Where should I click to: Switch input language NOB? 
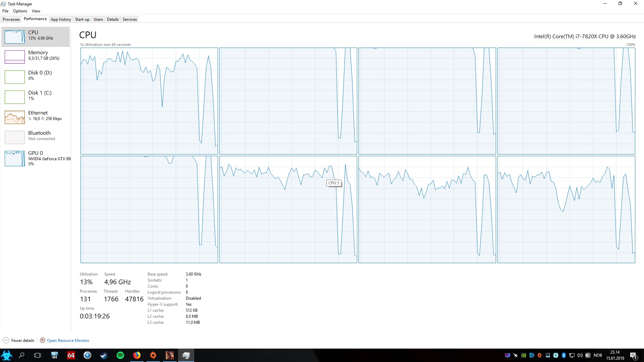tap(598, 355)
